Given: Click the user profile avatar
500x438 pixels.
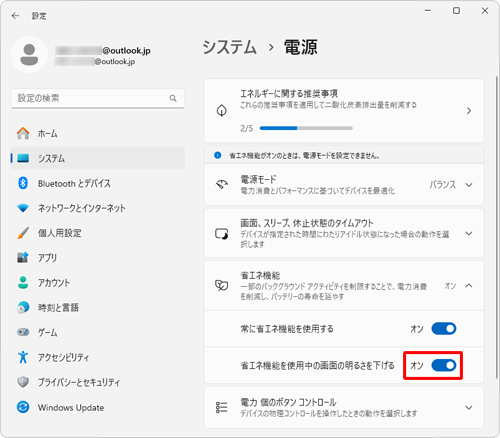Looking at the screenshot, I should pyautogui.click(x=29, y=55).
